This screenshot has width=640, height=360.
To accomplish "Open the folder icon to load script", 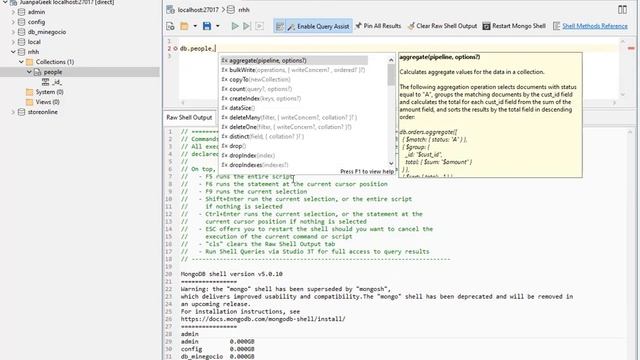I will pyautogui.click(x=184, y=26).
